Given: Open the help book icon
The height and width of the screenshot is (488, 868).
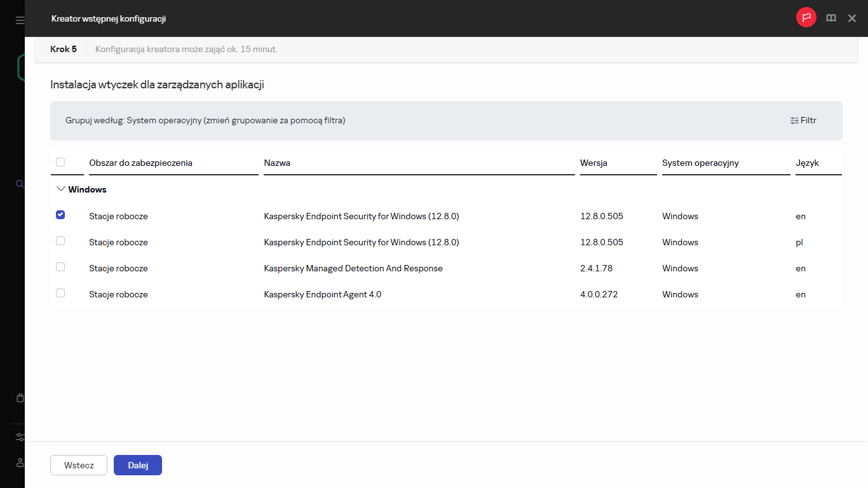Looking at the screenshot, I should (831, 18).
